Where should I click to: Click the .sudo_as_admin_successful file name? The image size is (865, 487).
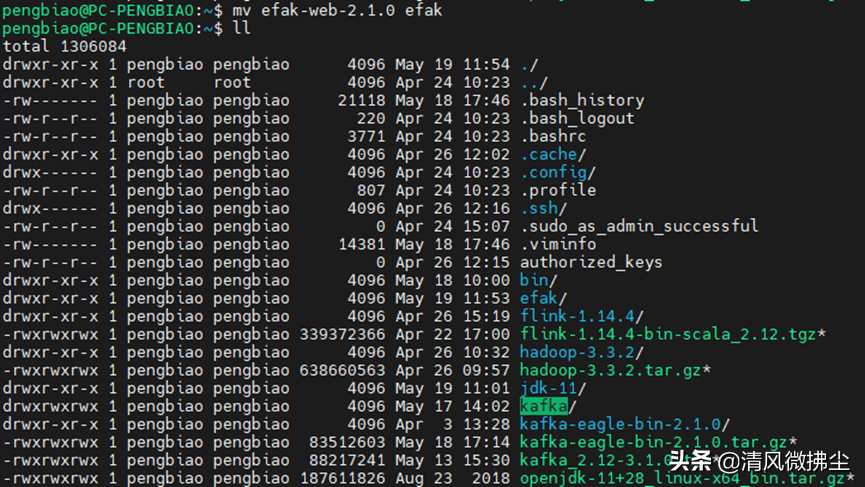click(639, 226)
